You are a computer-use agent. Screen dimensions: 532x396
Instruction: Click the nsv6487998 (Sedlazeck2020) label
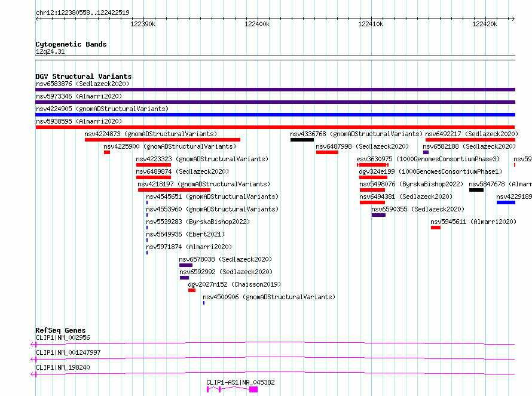[x=362, y=146]
